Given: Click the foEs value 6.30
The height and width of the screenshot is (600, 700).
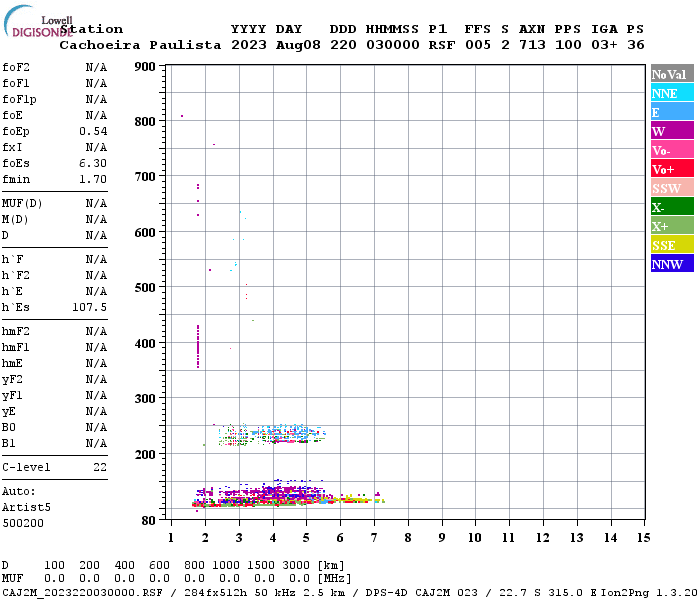Looking at the screenshot, I should click(93, 163).
